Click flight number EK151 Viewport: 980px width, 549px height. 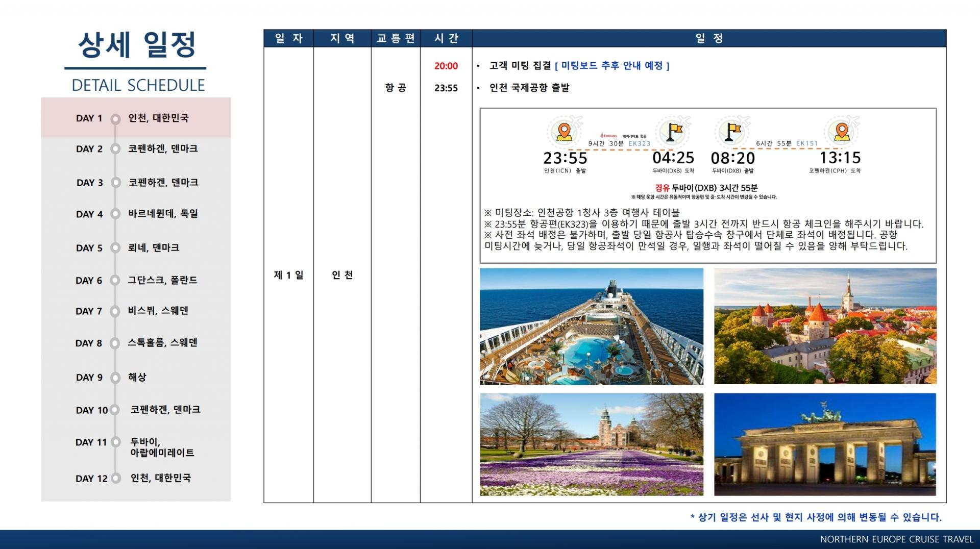coord(807,143)
